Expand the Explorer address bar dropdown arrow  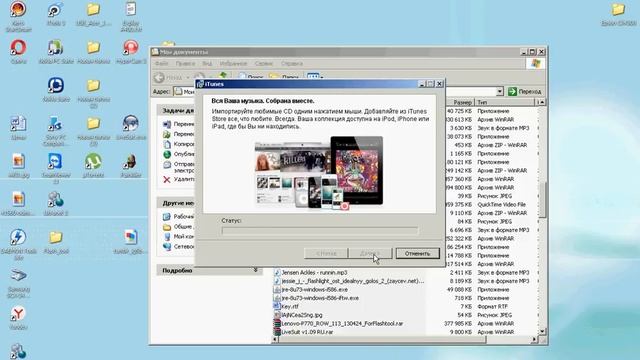pyautogui.click(x=500, y=91)
